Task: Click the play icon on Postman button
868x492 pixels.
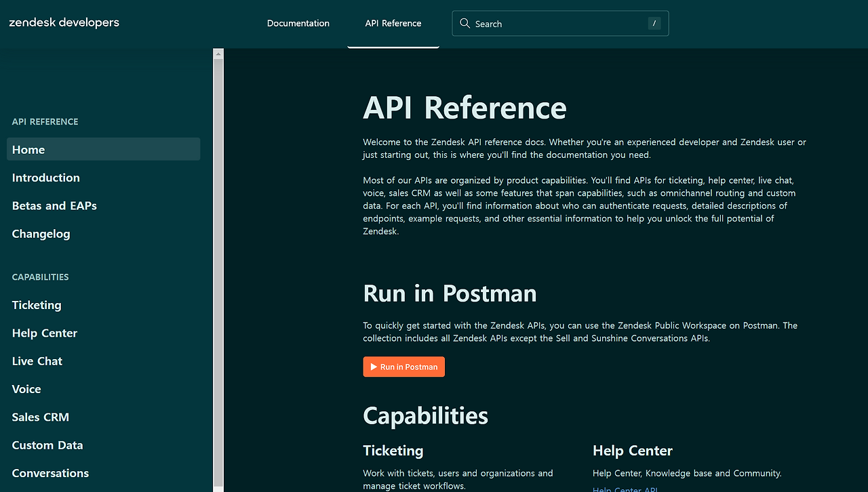Action: point(374,367)
